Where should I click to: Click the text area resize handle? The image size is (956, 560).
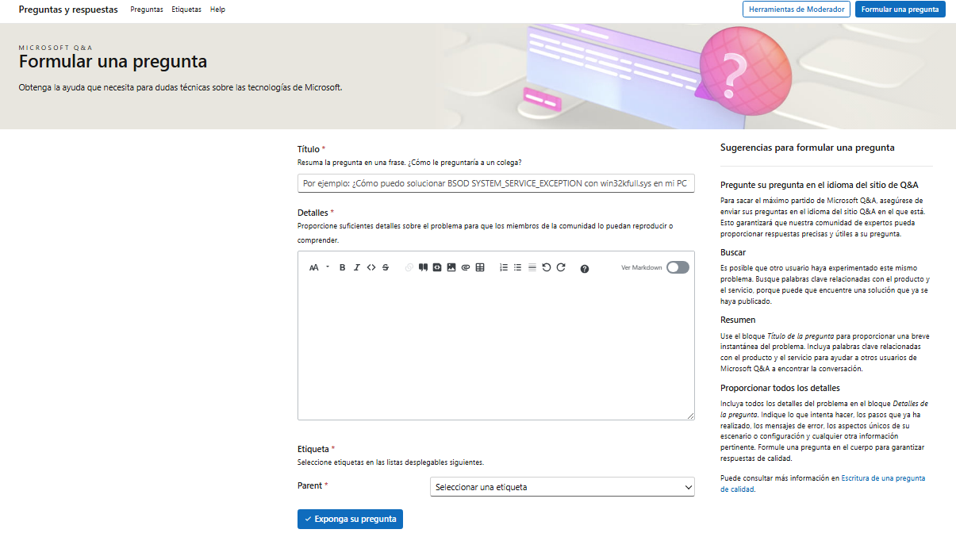[690, 415]
